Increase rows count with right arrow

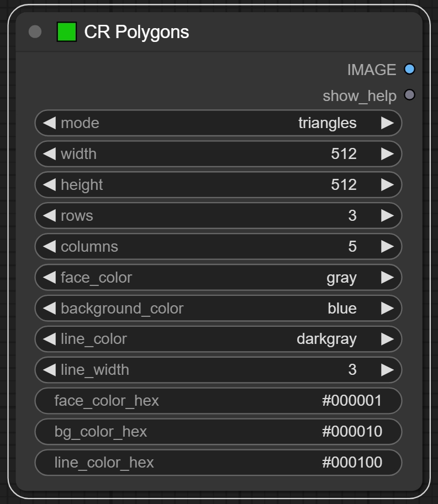387,215
